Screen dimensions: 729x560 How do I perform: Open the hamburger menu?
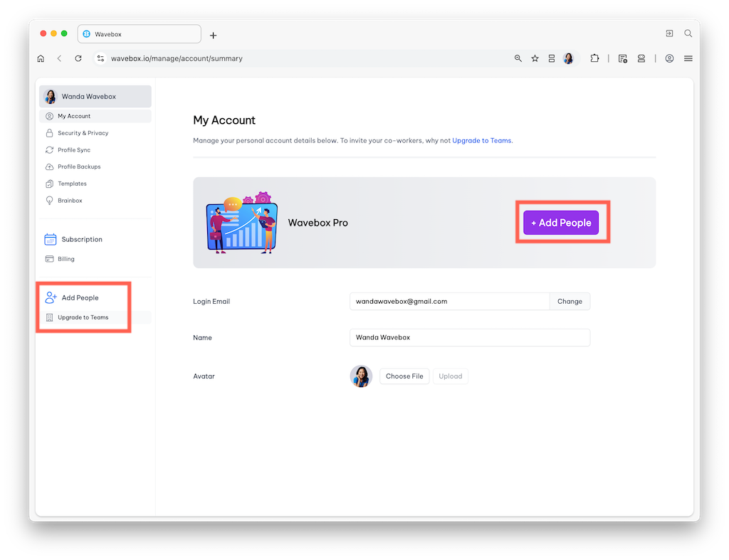[688, 58]
